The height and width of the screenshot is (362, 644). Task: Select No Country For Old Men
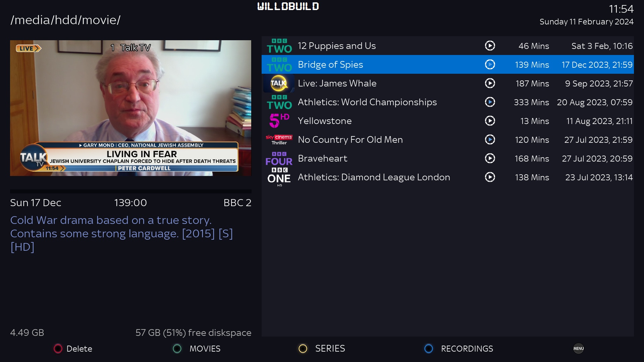tap(448, 139)
